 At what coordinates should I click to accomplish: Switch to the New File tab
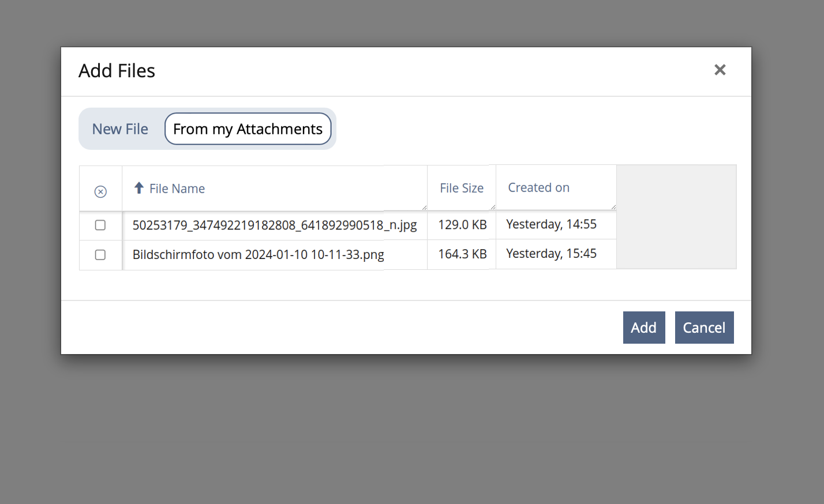(120, 129)
